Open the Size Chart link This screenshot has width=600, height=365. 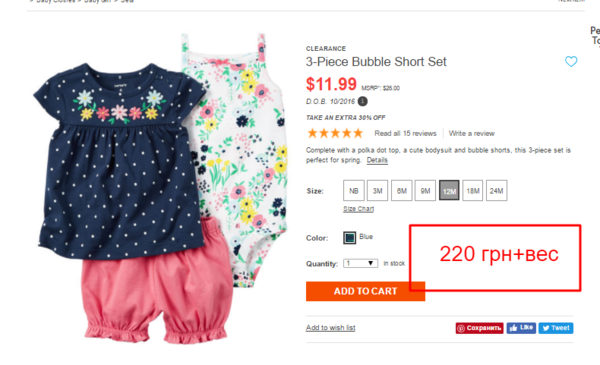point(359,209)
